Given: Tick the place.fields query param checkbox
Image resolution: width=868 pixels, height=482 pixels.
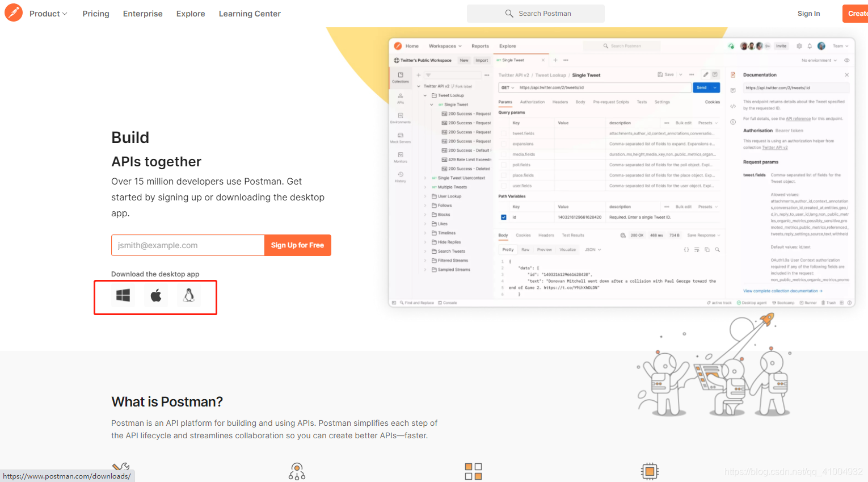Looking at the screenshot, I should (x=504, y=175).
